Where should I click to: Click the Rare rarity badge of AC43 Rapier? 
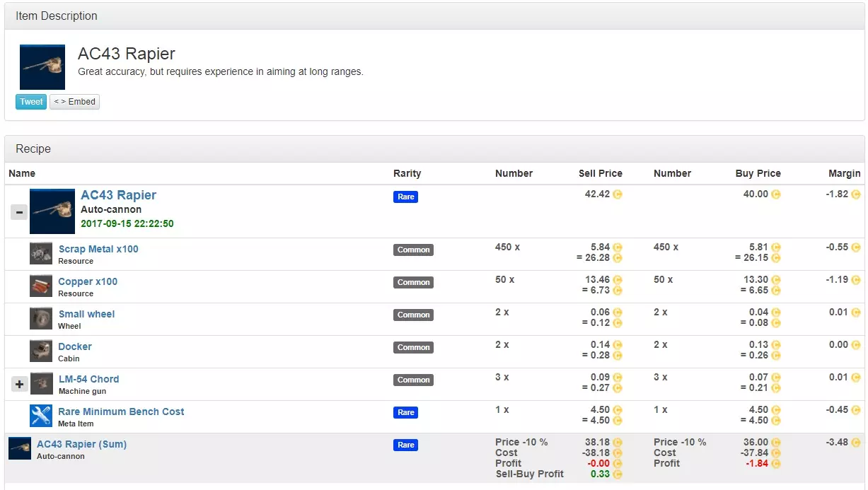tap(405, 197)
